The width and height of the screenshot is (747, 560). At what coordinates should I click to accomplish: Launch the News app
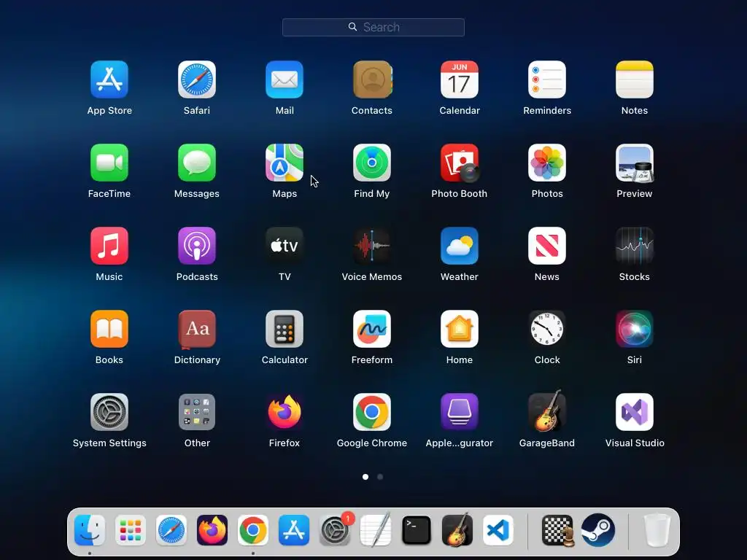pyautogui.click(x=547, y=246)
